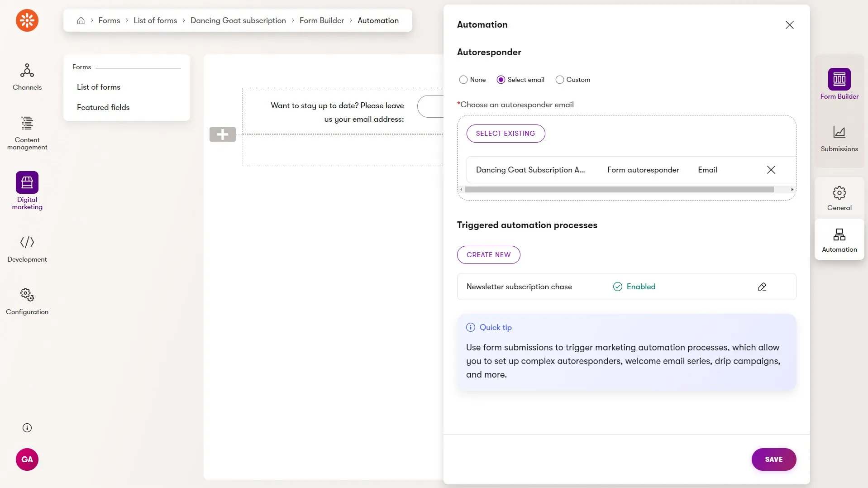Switch to the Form Builder tab

[839, 84]
